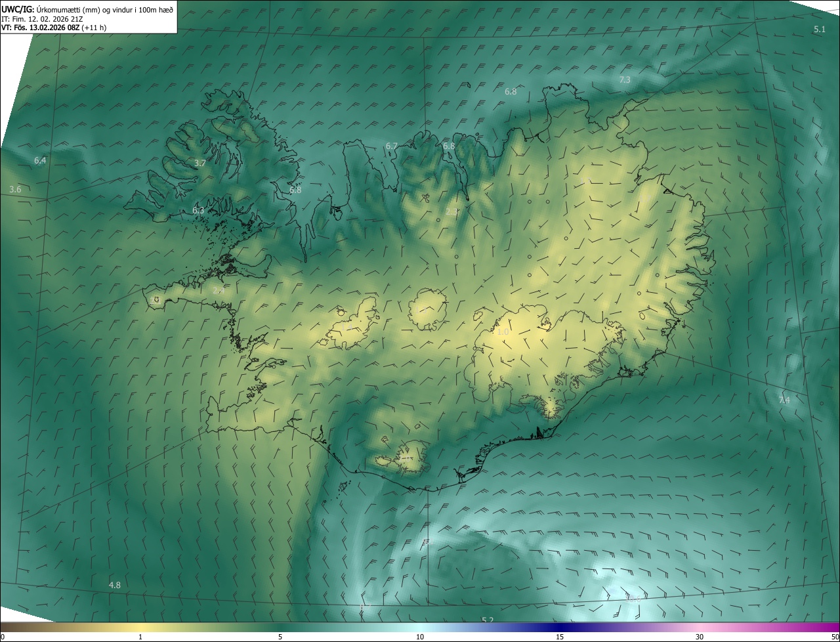
Task: Click the color scale tick labeled 30
Action: point(700,637)
